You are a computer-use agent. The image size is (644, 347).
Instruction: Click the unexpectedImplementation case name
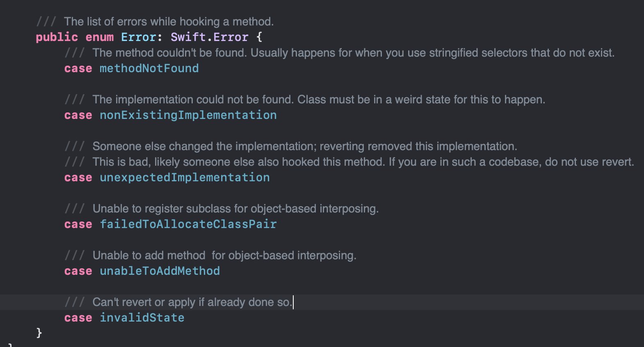pos(185,178)
